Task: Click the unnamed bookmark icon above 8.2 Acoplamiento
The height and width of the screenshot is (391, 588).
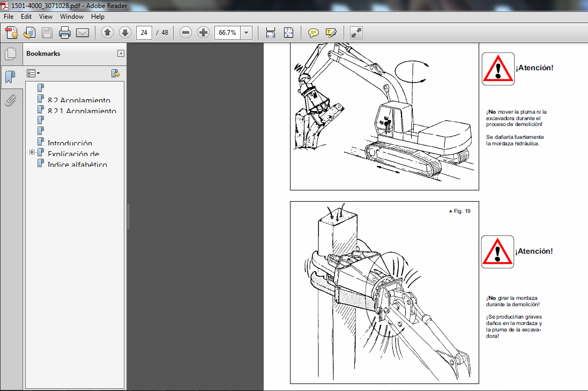Action: pyautogui.click(x=41, y=88)
